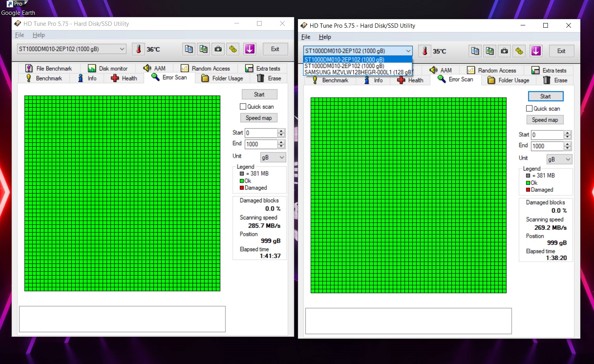Switch to Health tab in left window
Screen dimensions: 594x364
[124, 79]
